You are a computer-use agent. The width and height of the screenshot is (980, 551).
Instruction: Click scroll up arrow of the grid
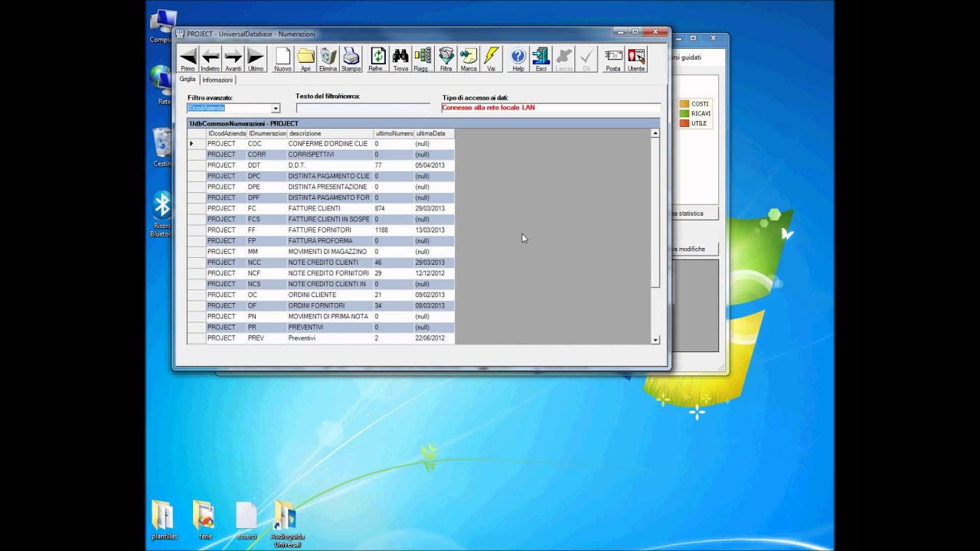(x=655, y=133)
